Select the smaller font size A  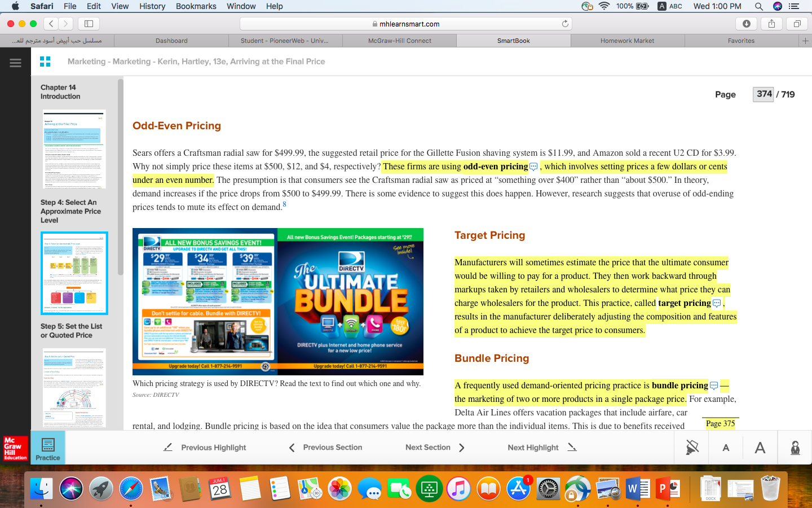[x=726, y=448]
